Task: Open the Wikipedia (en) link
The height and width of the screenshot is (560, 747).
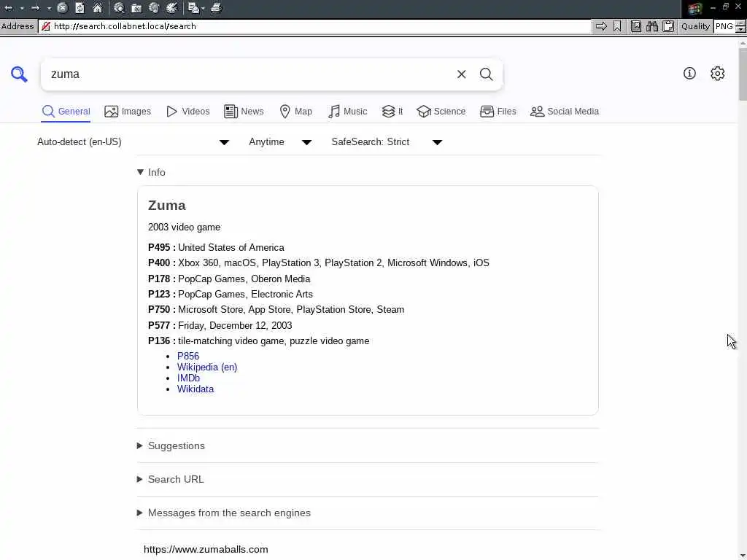Action: pos(207,367)
